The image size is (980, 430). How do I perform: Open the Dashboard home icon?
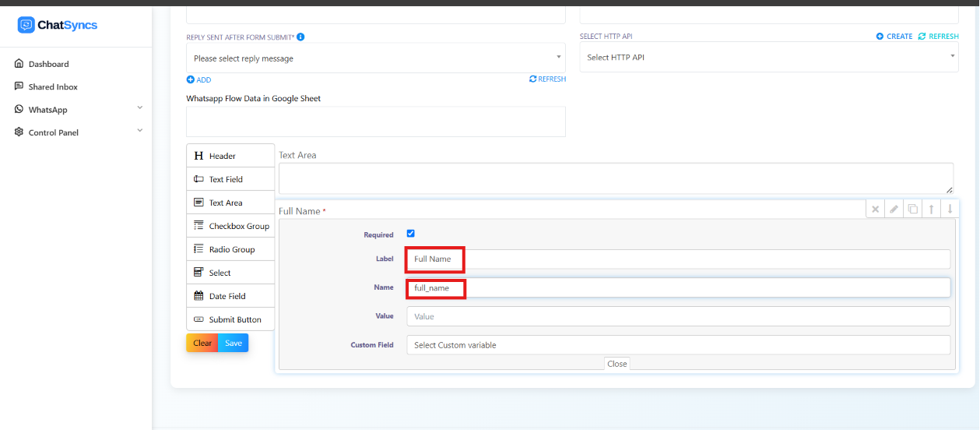(19, 64)
